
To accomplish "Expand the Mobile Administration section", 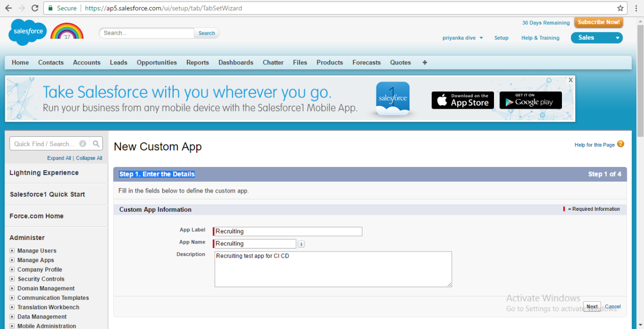I will [13, 326].
